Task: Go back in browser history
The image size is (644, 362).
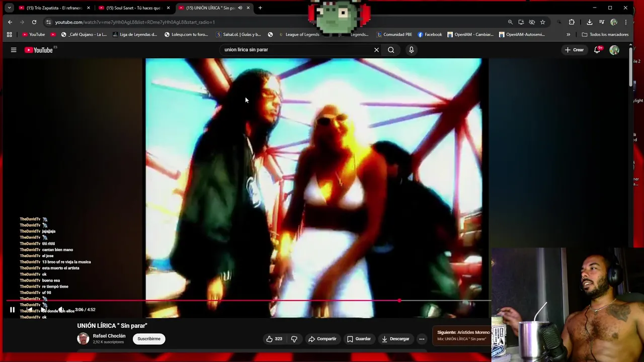Action: [10, 22]
